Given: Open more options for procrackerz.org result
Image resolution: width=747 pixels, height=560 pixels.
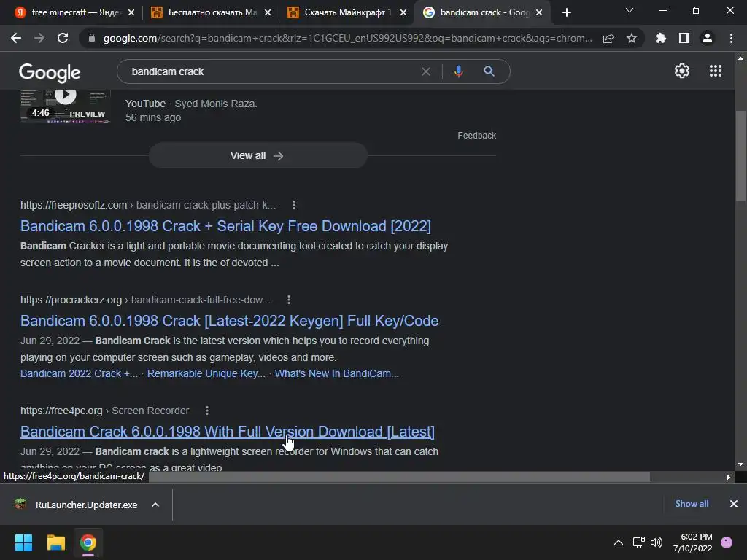Looking at the screenshot, I should 289,300.
